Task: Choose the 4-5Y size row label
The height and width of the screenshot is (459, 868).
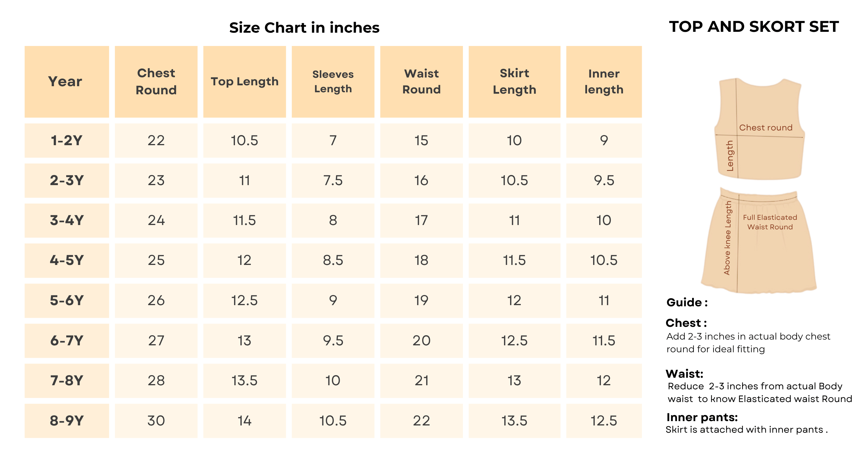Action: (x=66, y=260)
